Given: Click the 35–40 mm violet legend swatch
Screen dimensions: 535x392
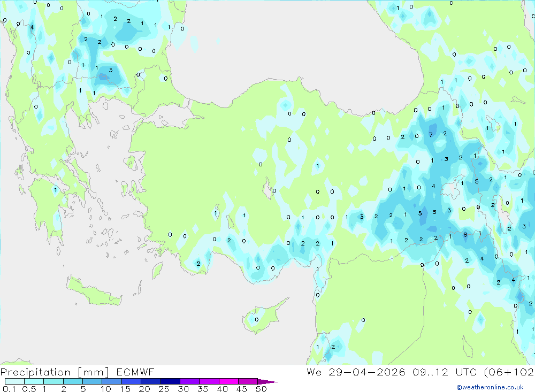Looking at the screenshot, I should tap(209, 381).
